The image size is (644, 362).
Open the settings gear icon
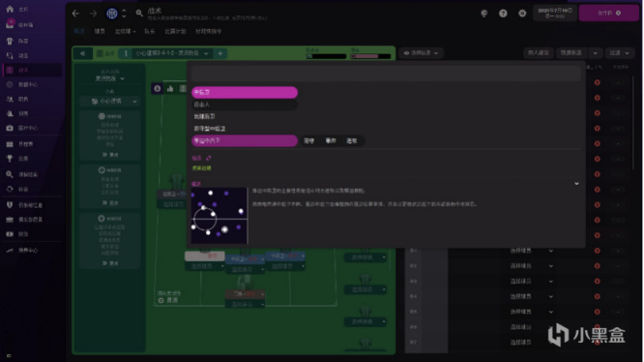522,14
